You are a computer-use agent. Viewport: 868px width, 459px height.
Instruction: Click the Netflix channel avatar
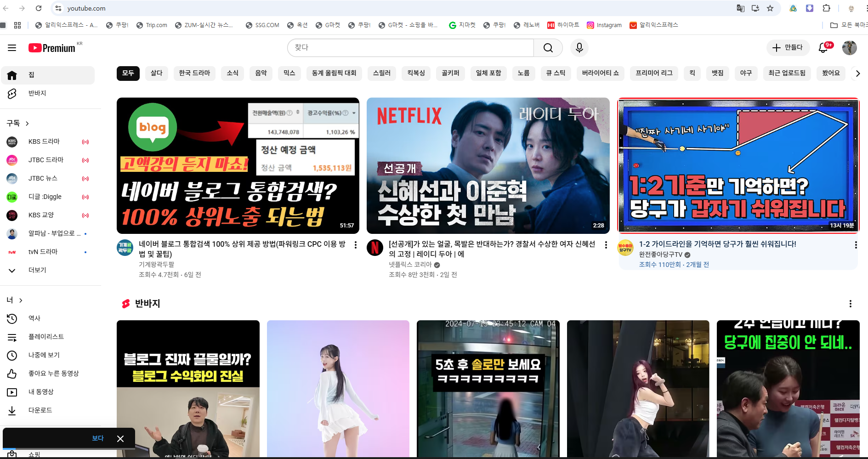375,248
